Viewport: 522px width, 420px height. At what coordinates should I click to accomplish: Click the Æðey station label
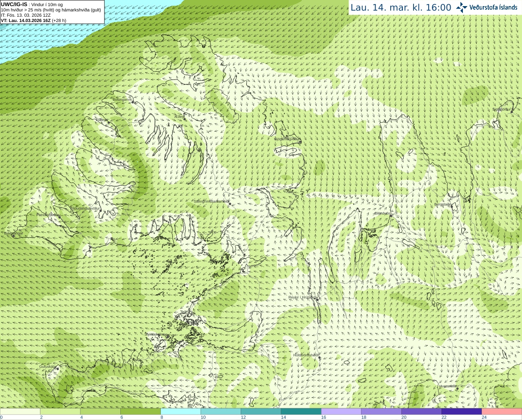point(179,117)
